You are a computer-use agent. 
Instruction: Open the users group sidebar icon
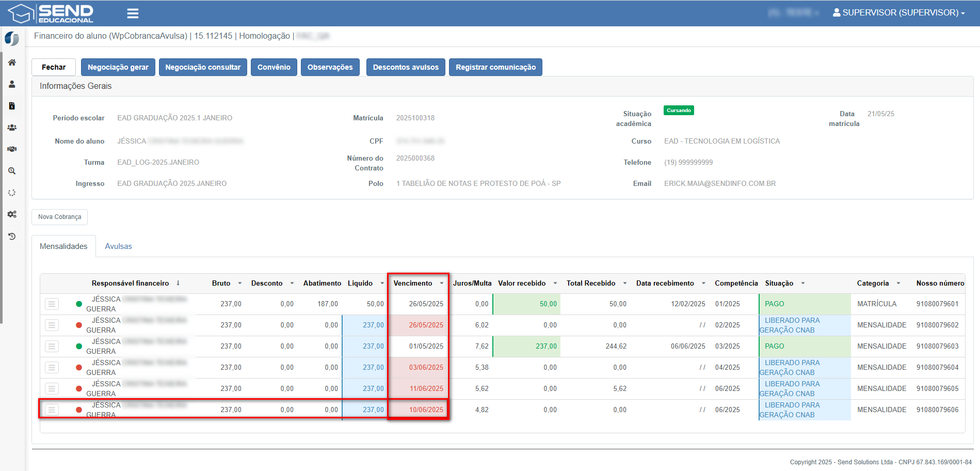12,128
